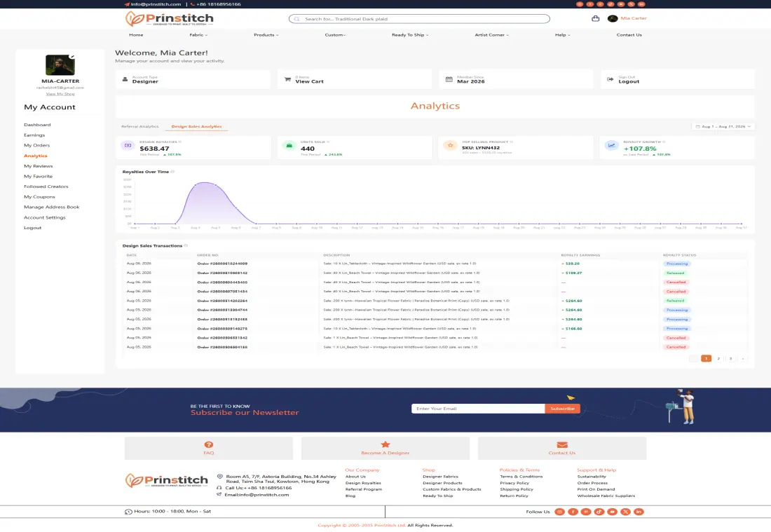The height and width of the screenshot is (532, 771).
Task: Open TikTok from footer Follow Us
Action: pyautogui.click(x=599, y=512)
